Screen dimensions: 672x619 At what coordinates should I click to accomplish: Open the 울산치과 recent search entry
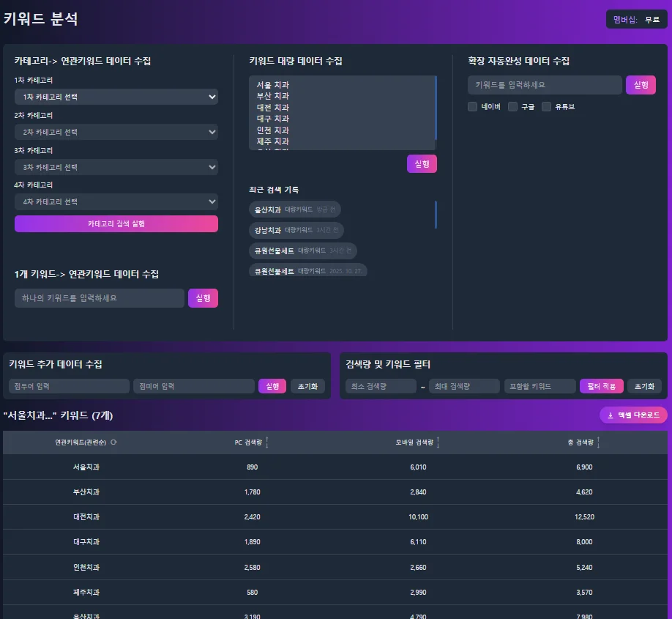point(295,209)
